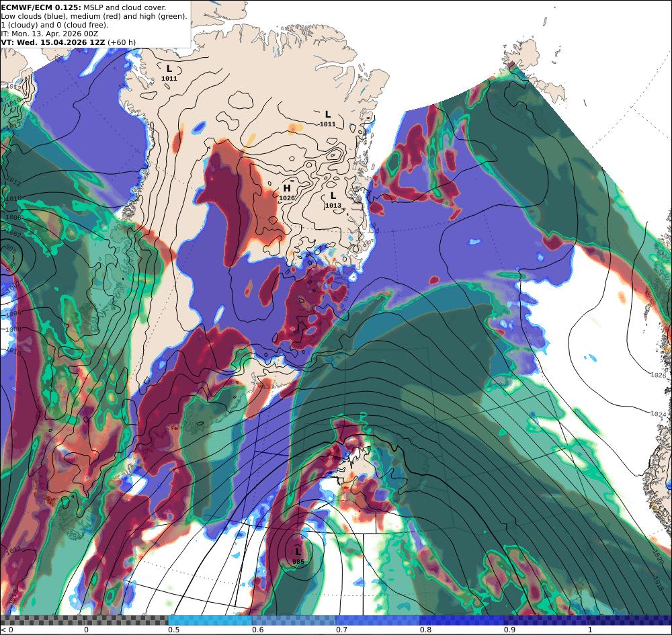Click the '0.8' colorbar tick label

(425, 630)
